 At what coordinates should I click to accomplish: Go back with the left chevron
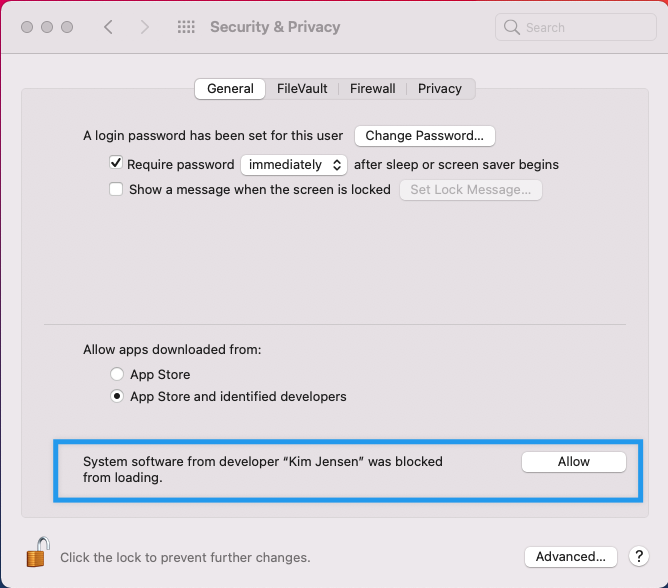(x=108, y=27)
